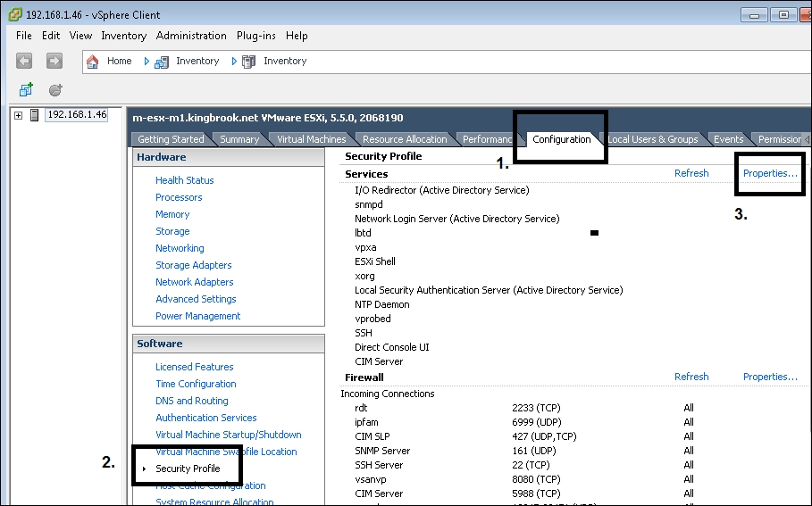
Task: Switch to the Performance tab
Action: (x=487, y=139)
